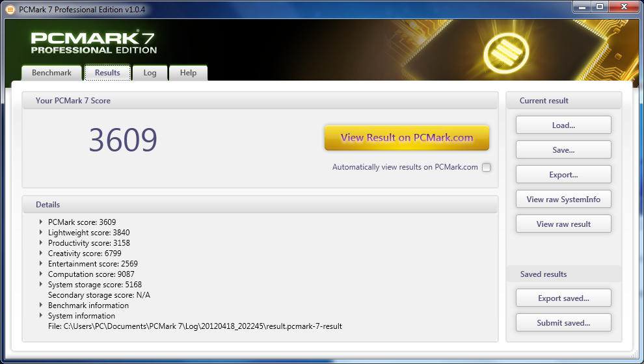Expand the Productivity score row

coord(41,242)
